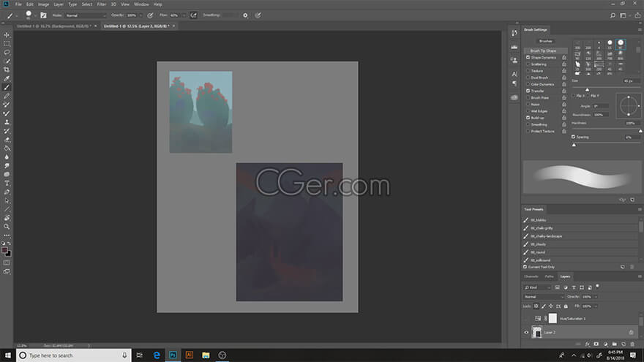Click the Brushes button
Image resolution: width=644 pixels, height=362 pixels.
[x=545, y=41]
